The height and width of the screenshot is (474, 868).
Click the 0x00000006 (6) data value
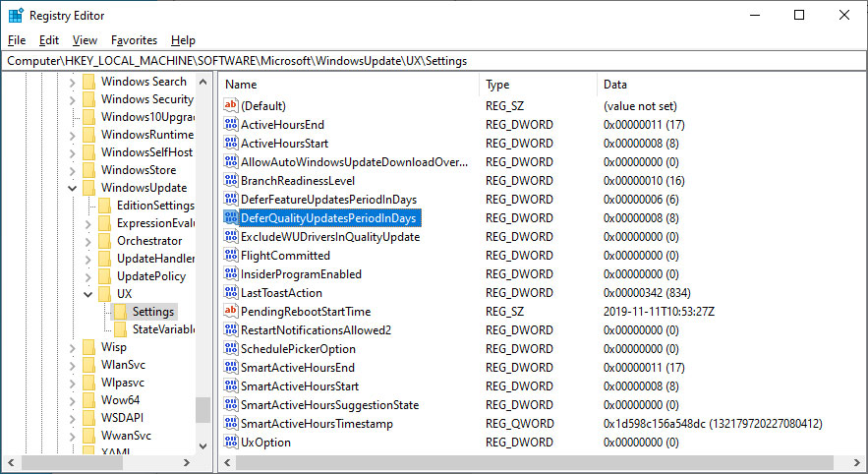tap(641, 200)
